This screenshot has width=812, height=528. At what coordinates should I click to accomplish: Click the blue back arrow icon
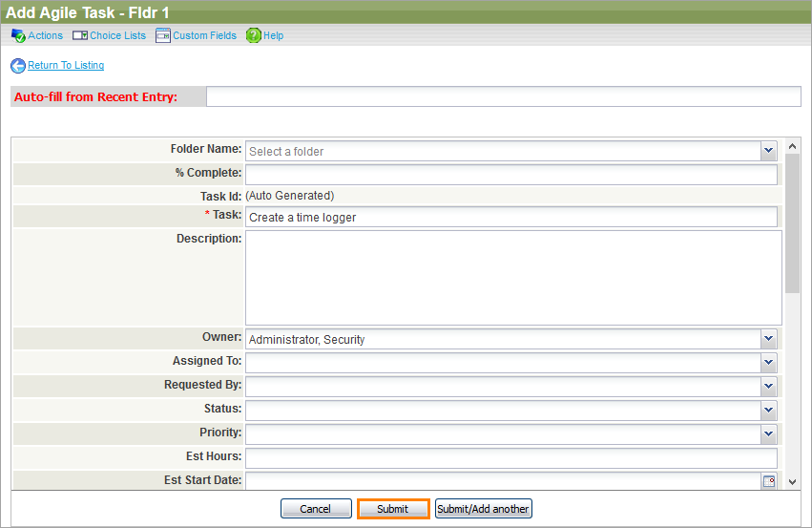coord(18,66)
